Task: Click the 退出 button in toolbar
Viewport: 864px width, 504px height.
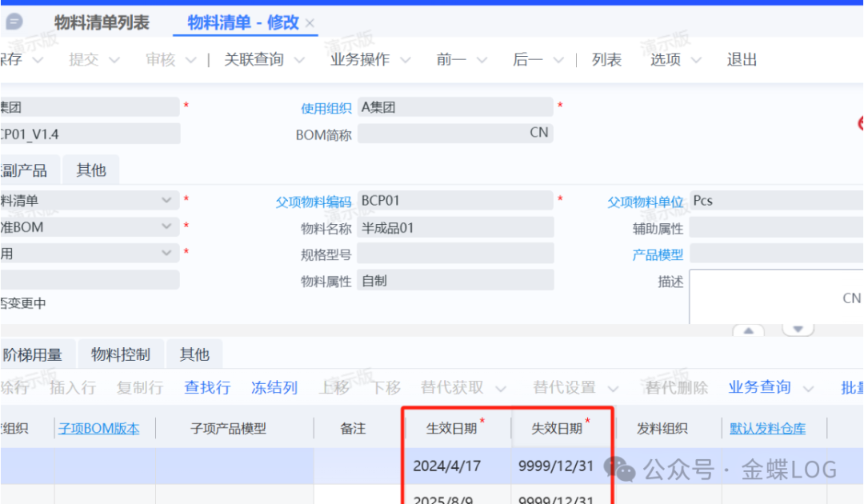Action: [x=742, y=59]
